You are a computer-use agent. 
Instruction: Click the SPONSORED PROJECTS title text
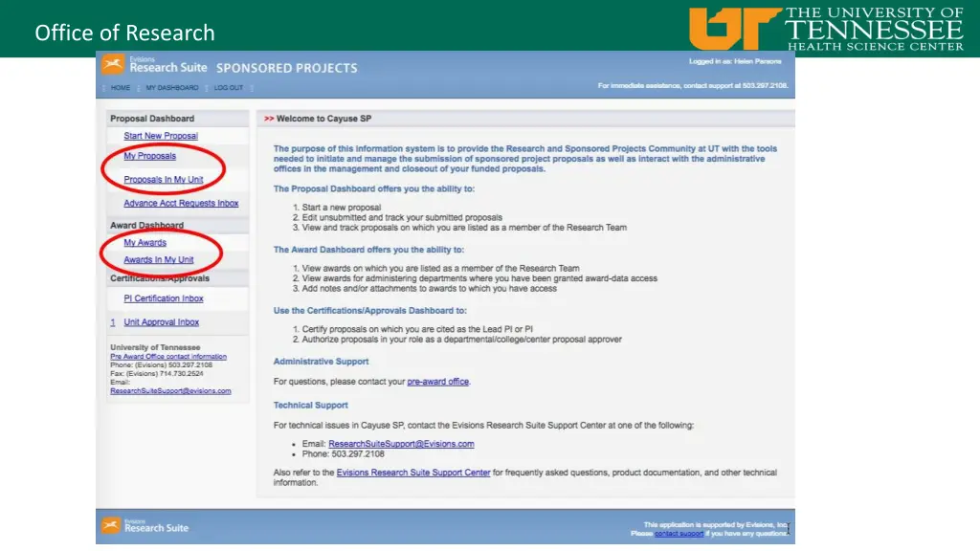coord(287,68)
